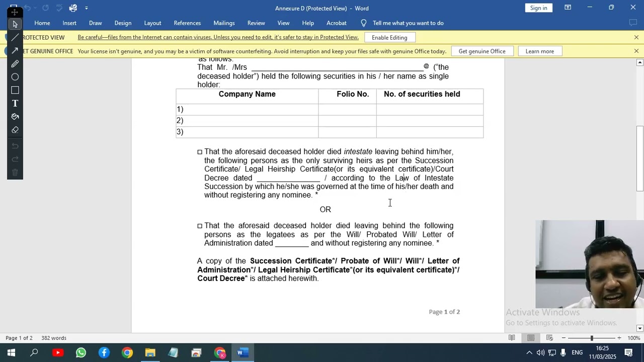Click the zoom slider handle
Image resolution: width=644 pixels, height=362 pixels.
click(x=592, y=338)
